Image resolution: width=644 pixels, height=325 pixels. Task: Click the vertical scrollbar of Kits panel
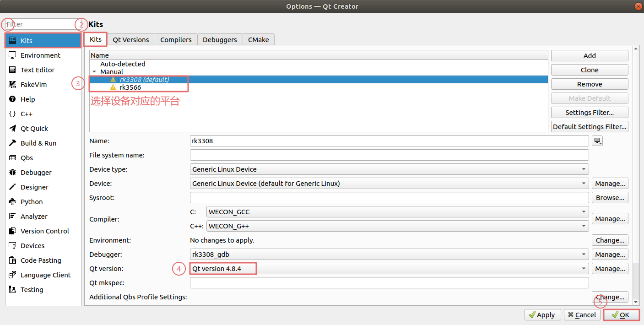[635, 174]
